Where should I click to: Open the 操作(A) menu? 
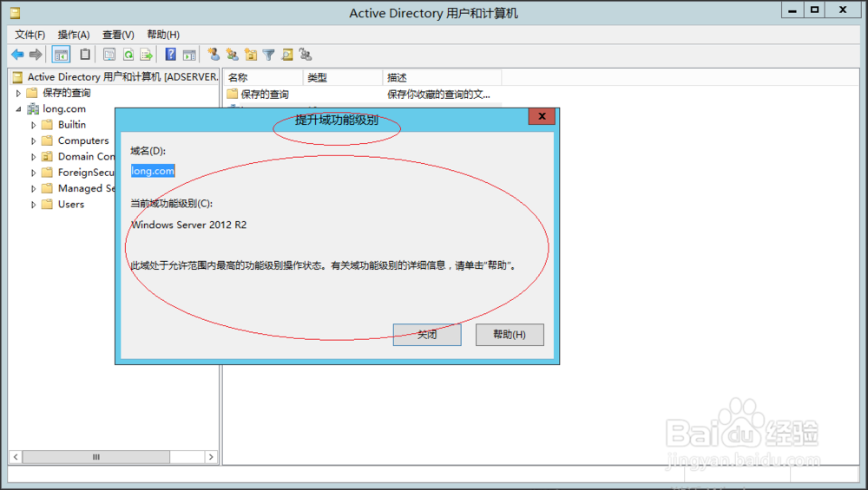74,35
